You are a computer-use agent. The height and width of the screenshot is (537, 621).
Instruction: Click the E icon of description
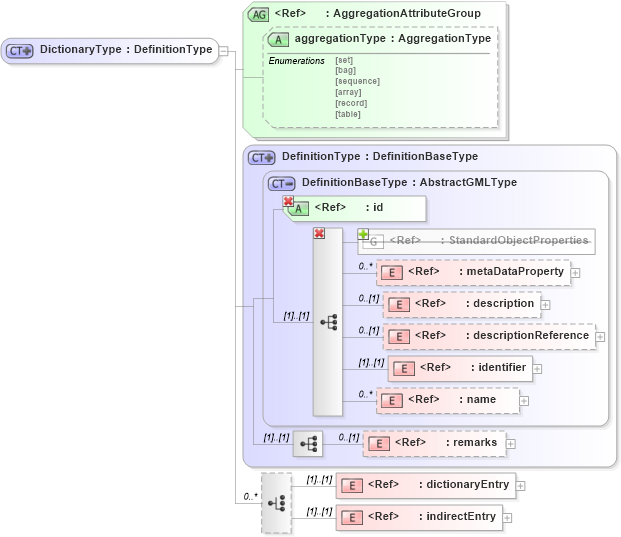(x=399, y=305)
